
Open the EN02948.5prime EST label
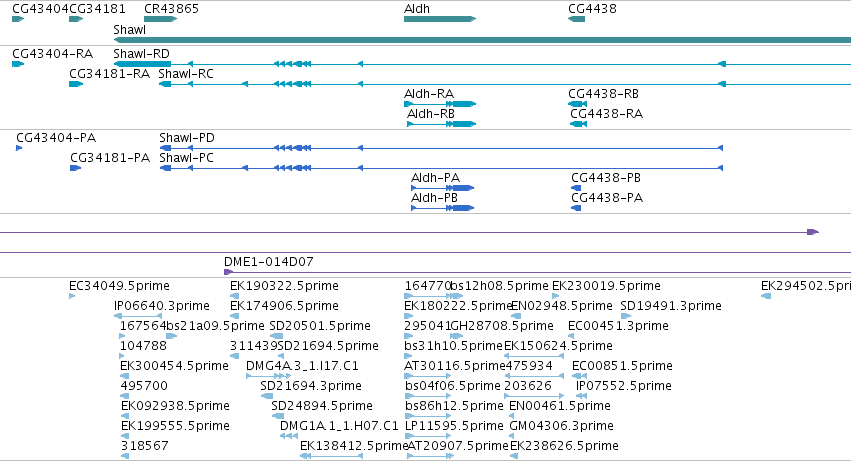[562, 306]
